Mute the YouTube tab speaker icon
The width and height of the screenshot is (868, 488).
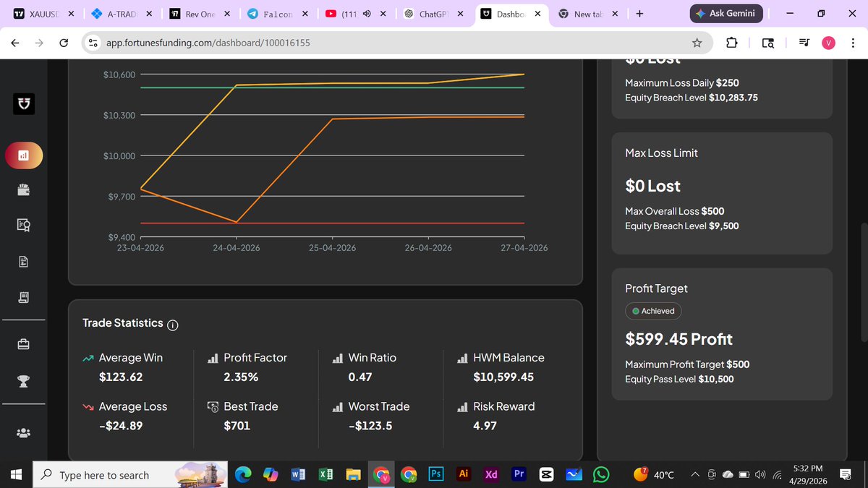(x=367, y=14)
